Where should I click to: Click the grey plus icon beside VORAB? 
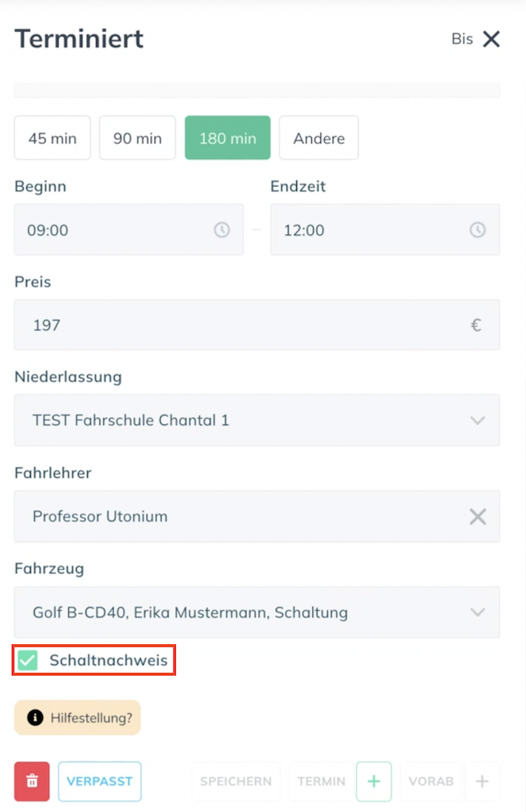click(x=482, y=781)
